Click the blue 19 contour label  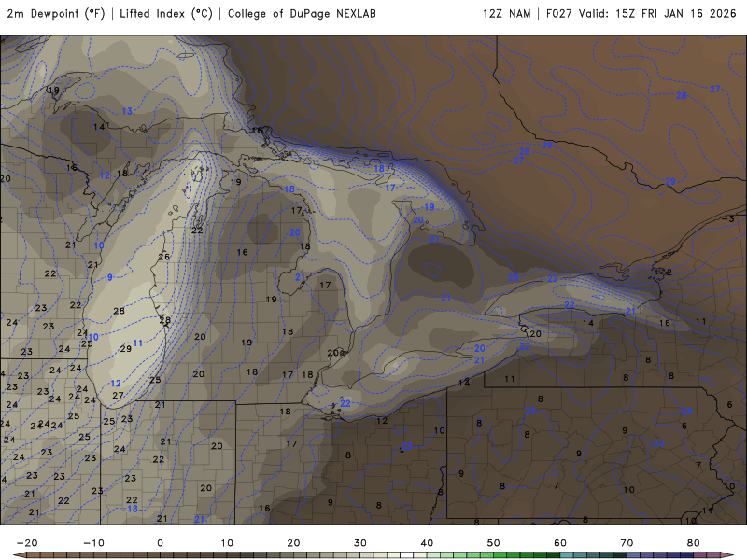click(x=430, y=206)
